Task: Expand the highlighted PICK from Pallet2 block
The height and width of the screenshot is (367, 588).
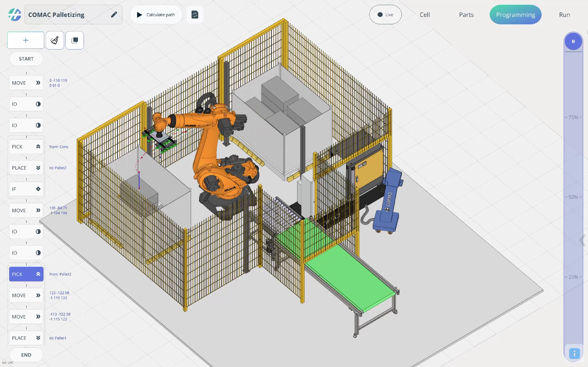Action: coord(38,274)
